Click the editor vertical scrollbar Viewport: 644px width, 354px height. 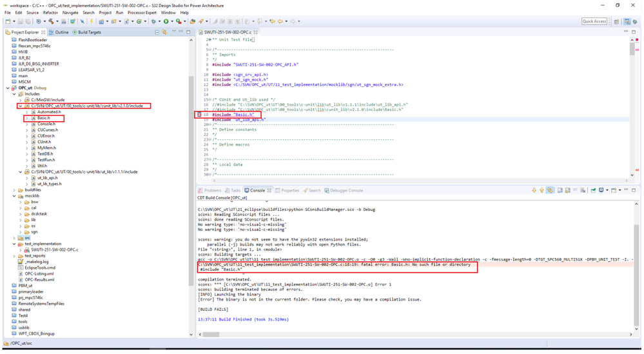click(x=632, y=48)
